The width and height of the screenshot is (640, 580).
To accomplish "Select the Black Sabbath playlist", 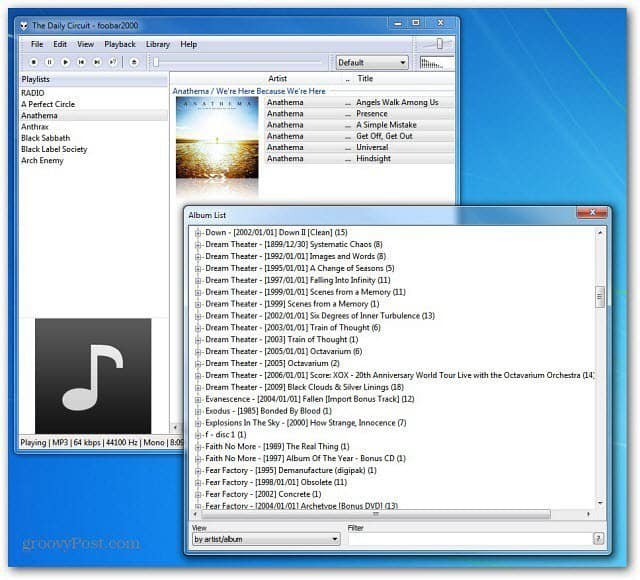I will tap(93, 138).
